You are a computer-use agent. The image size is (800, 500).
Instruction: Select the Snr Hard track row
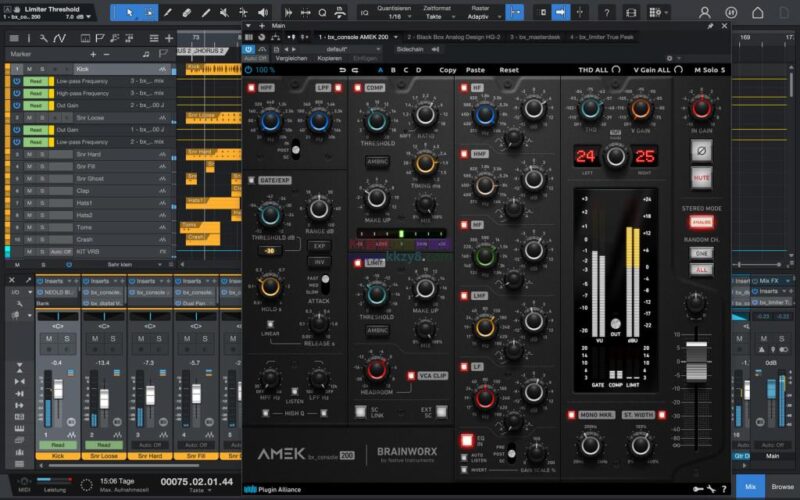pyautogui.click(x=91, y=154)
